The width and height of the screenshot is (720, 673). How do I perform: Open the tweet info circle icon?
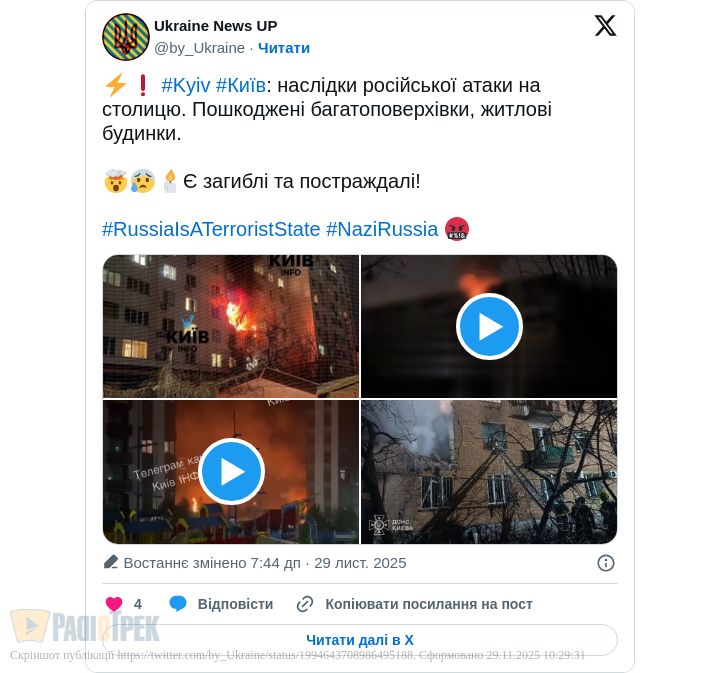606,563
